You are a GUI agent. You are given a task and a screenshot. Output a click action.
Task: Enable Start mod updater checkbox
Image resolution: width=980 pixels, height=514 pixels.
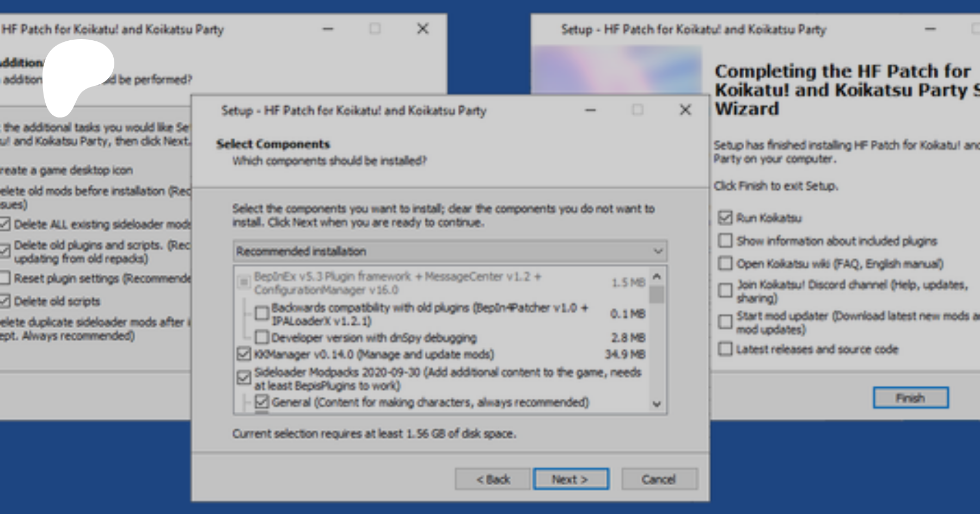click(x=725, y=322)
